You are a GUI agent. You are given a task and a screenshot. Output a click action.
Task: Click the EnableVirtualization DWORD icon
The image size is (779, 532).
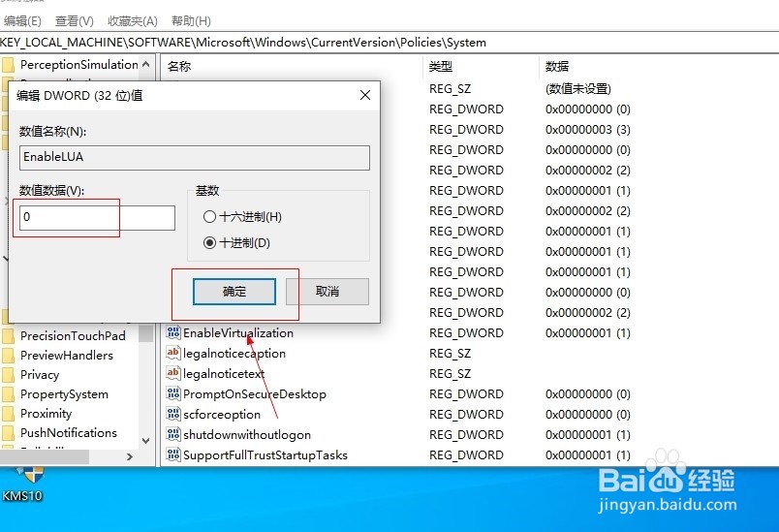tap(172, 332)
